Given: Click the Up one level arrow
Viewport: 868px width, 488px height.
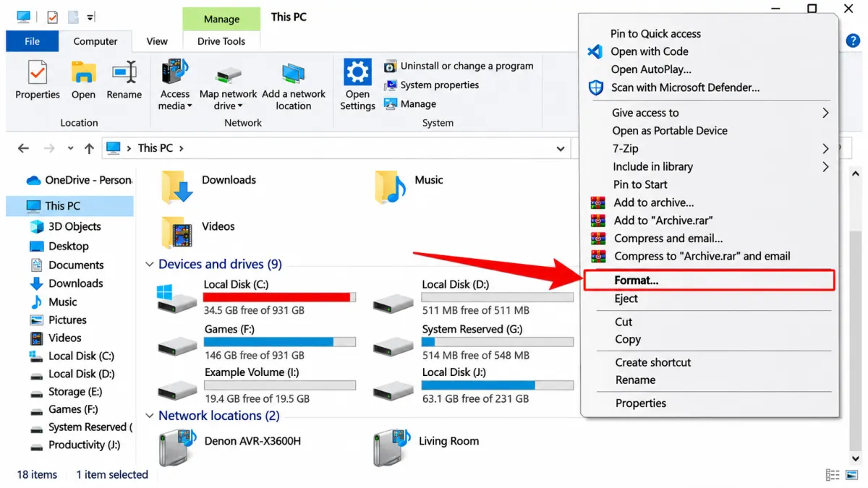Looking at the screenshot, I should [89, 148].
